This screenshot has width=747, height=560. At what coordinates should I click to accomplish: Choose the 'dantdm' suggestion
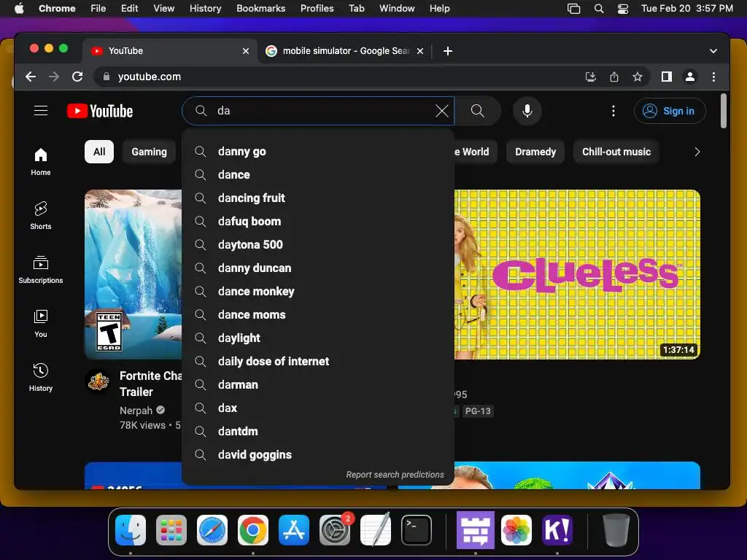pyautogui.click(x=318, y=432)
